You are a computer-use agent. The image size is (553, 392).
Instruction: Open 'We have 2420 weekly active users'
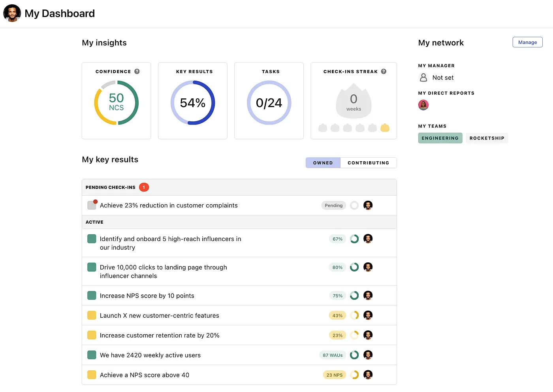point(150,355)
